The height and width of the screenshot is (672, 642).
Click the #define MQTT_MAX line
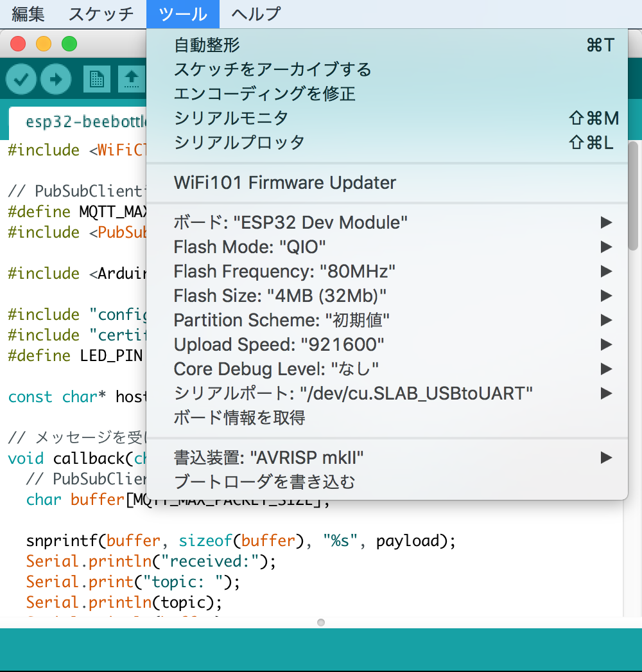point(78,212)
